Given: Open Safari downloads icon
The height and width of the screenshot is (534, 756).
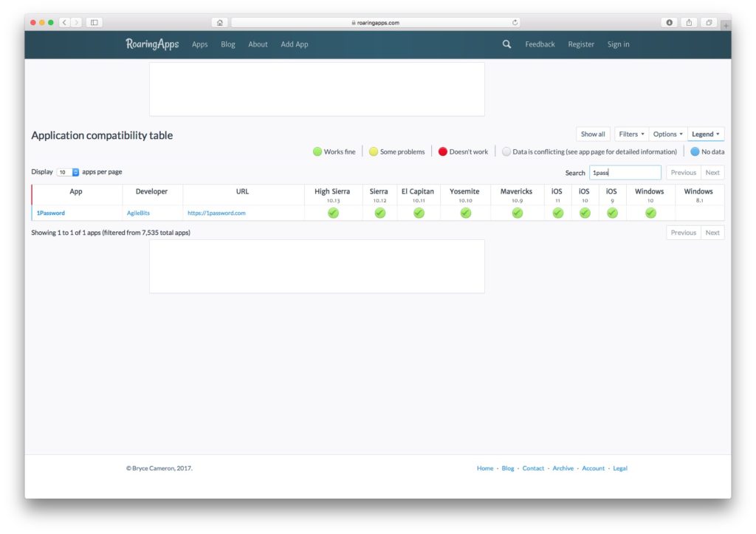Looking at the screenshot, I should 669,22.
